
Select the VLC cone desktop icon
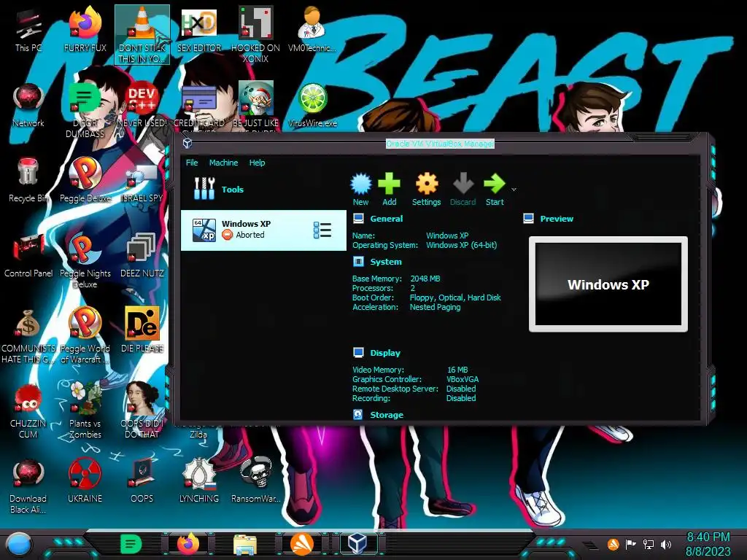[x=142, y=34]
